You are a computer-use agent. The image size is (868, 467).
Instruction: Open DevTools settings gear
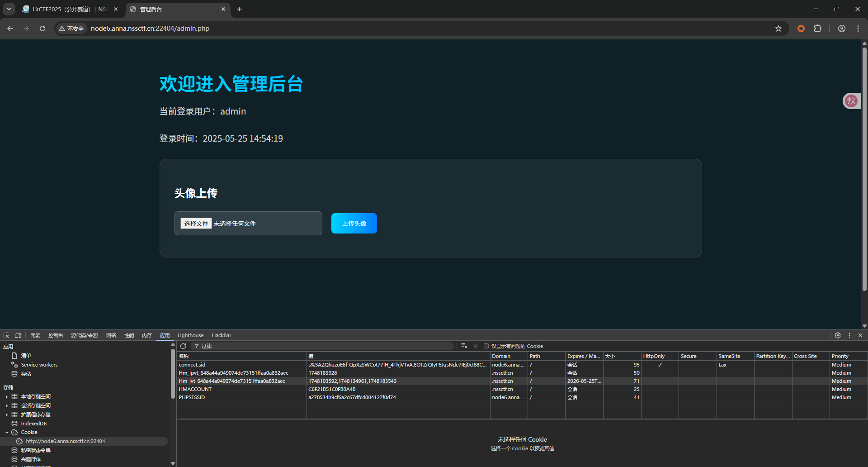click(837, 335)
